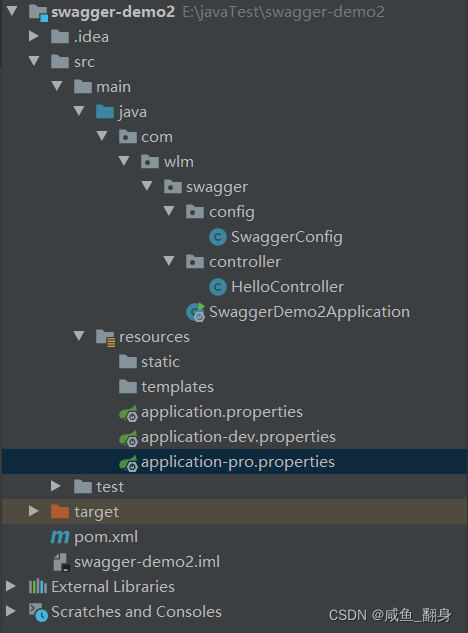
Task: Expand External Libraries arrow
Action: [x=11, y=586]
